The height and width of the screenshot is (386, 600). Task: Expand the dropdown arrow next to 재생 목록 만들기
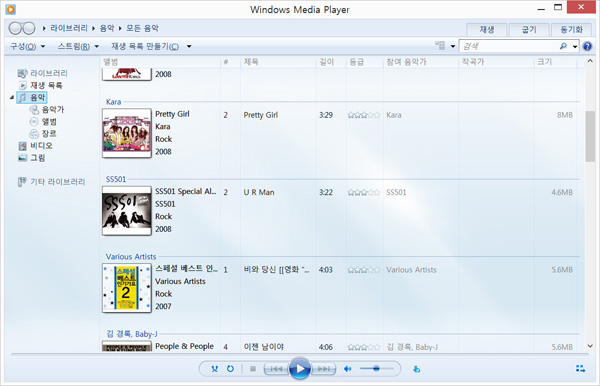click(x=189, y=47)
